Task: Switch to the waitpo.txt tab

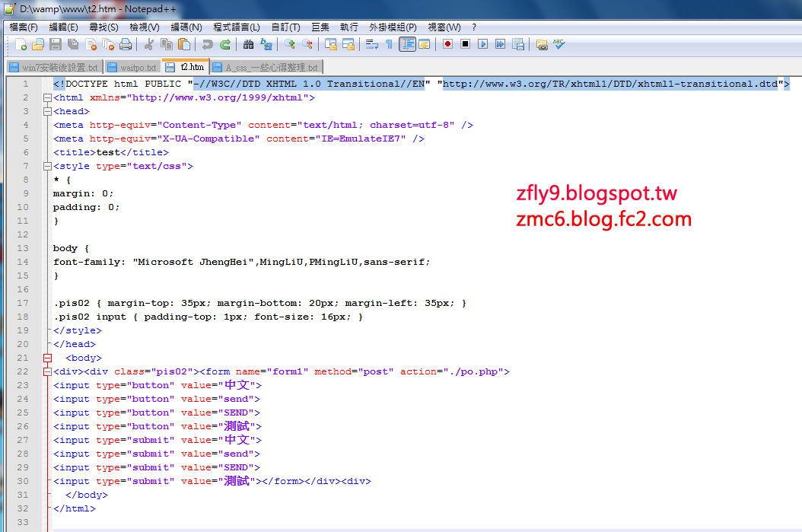Action: click(x=132, y=68)
